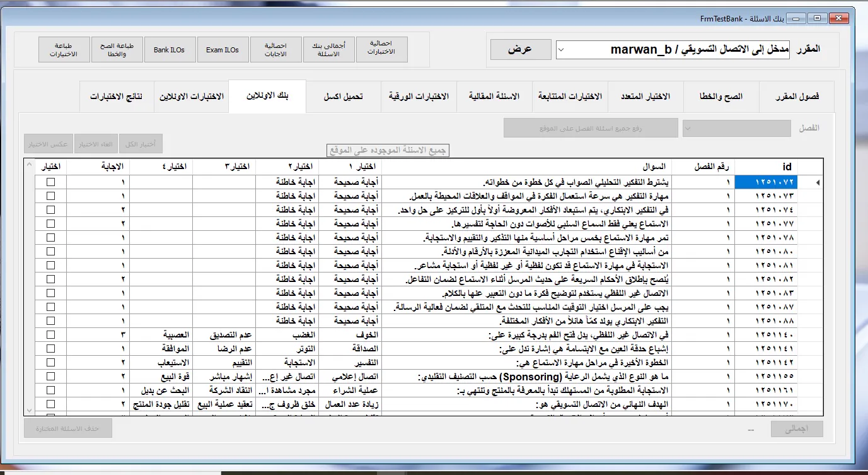Click the اجمالى button
This screenshot has height=475, width=868.
[797, 429]
